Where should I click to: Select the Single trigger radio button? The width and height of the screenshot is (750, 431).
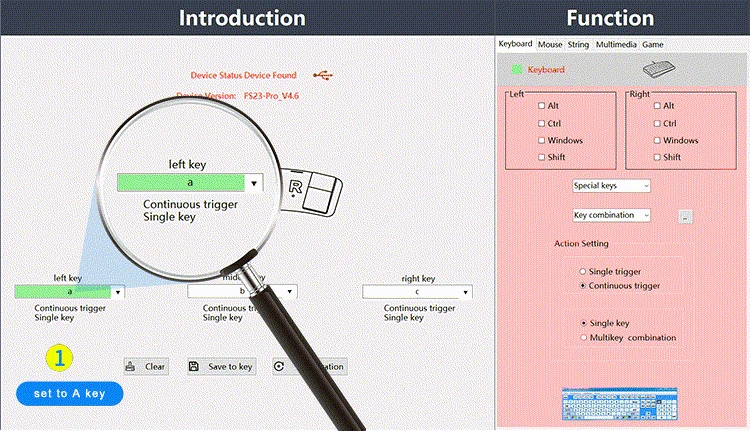583,272
